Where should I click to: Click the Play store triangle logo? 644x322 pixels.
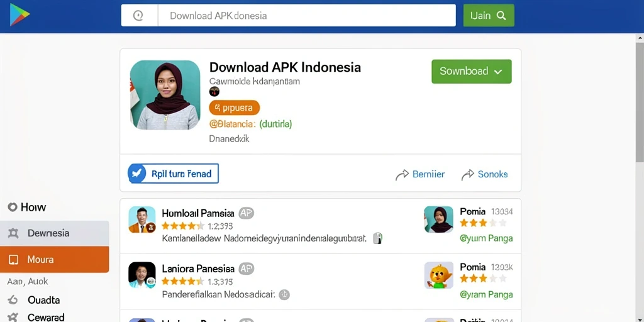click(19, 15)
